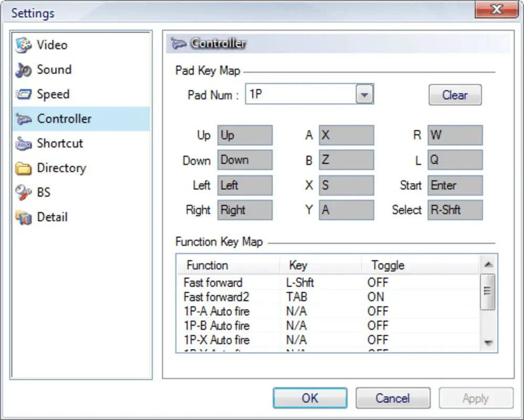Screen dimensions: 524x420
Task: Confirm settings with the OK button
Action: point(310,398)
